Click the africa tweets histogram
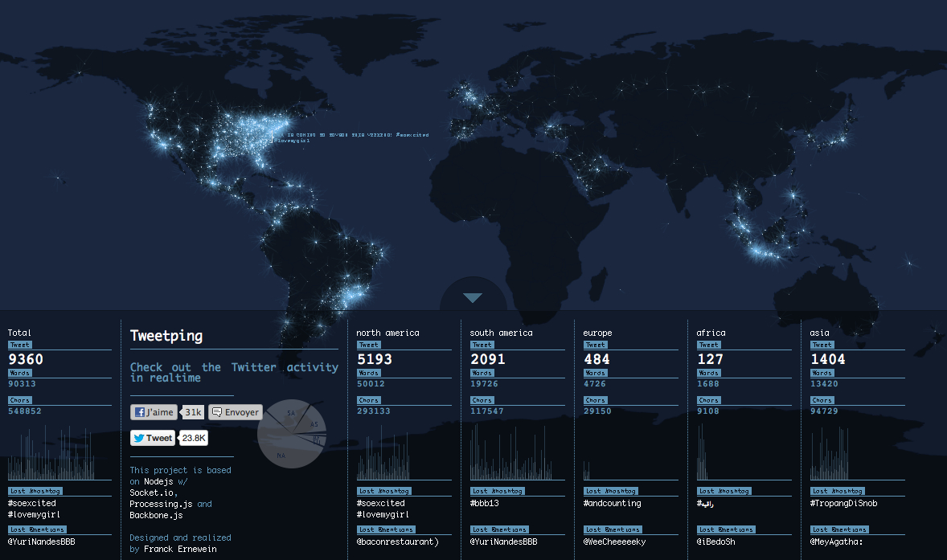Screen dimensions: 947x560 [703, 452]
